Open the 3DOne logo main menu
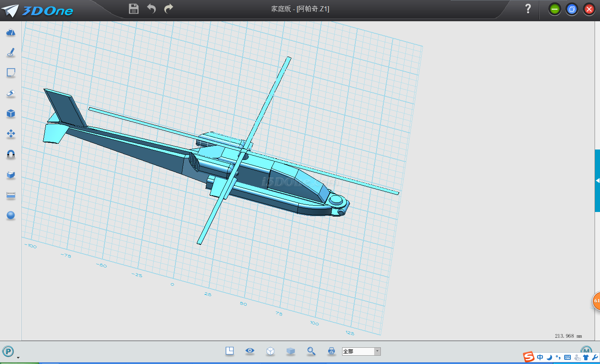 (37, 10)
